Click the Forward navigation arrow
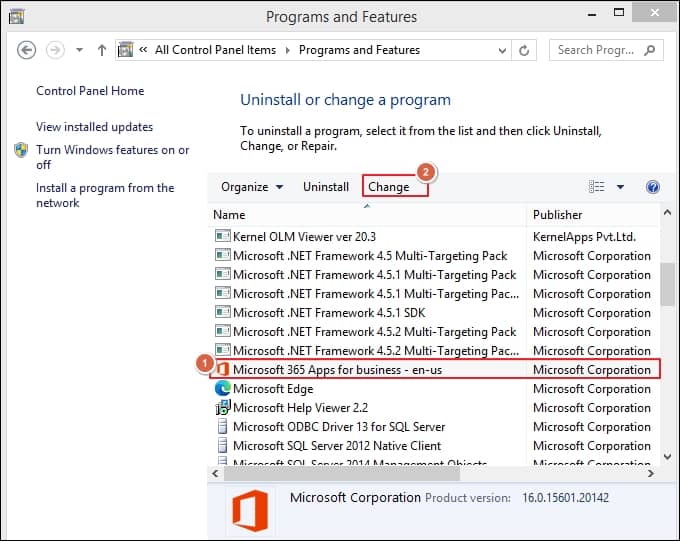The height and width of the screenshot is (541, 680). (55, 50)
